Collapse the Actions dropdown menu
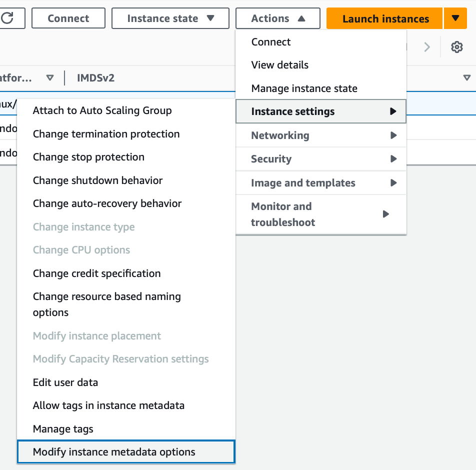476x470 pixels. [277, 18]
